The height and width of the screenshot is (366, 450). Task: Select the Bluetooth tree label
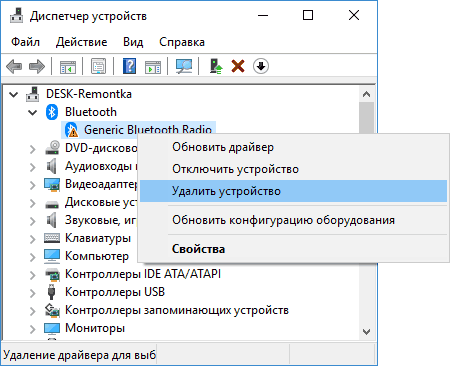coord(91,112)
